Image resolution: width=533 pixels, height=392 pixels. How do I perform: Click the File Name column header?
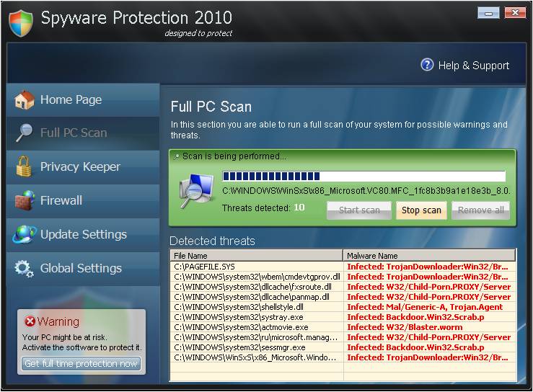[256, 255]
